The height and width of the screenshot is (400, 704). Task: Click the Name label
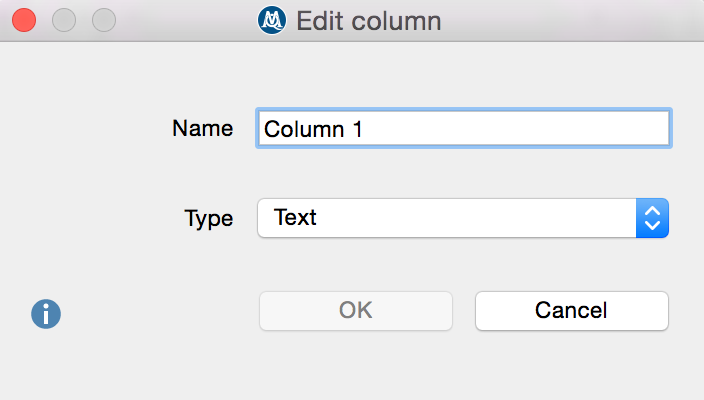click(x=202, y=128)
